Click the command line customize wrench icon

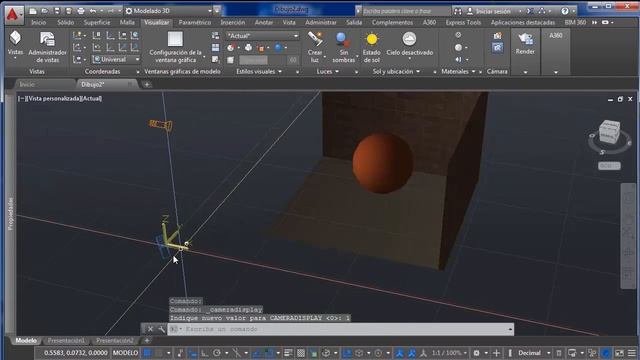161,329
